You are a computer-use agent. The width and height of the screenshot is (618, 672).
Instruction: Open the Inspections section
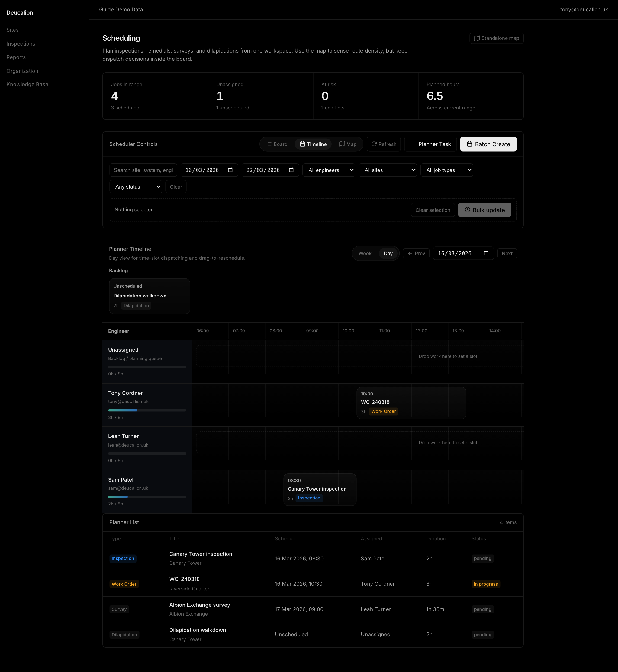point(21,43)
